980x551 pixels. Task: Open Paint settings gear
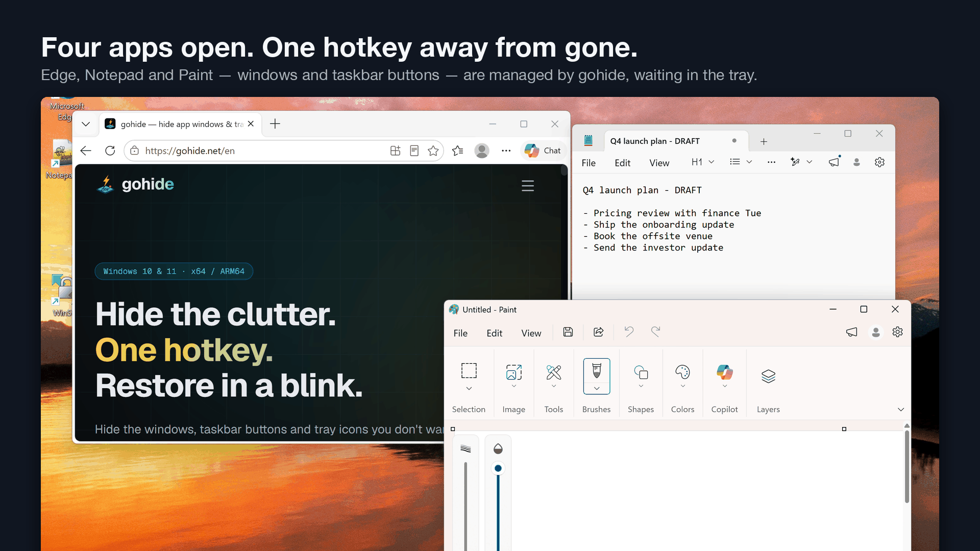(x=898, y=332)
